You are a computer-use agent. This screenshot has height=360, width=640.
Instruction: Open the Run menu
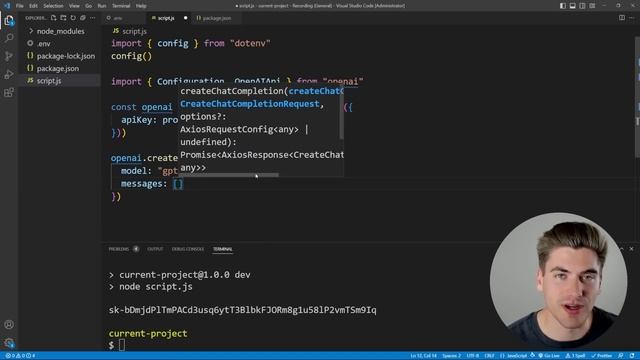point(102,6)
